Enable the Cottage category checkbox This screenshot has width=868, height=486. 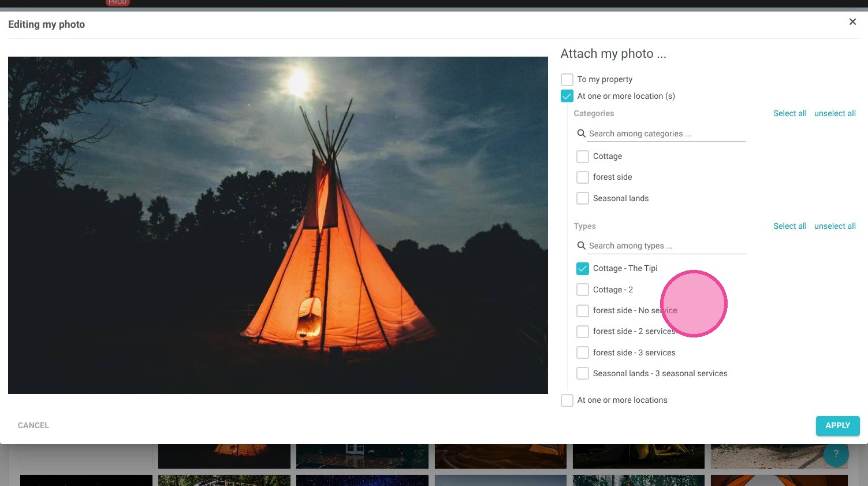[583, 157]
